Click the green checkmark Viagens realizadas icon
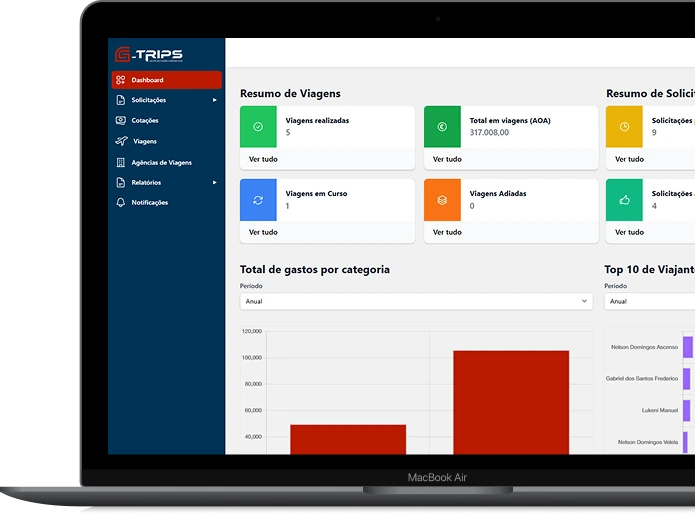695x514 pixels. coord(258,127)
